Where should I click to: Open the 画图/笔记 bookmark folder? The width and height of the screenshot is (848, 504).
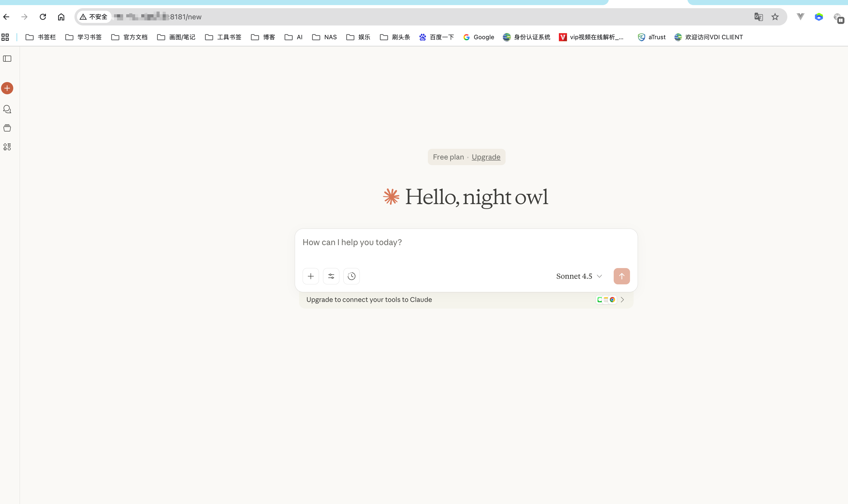176,37
